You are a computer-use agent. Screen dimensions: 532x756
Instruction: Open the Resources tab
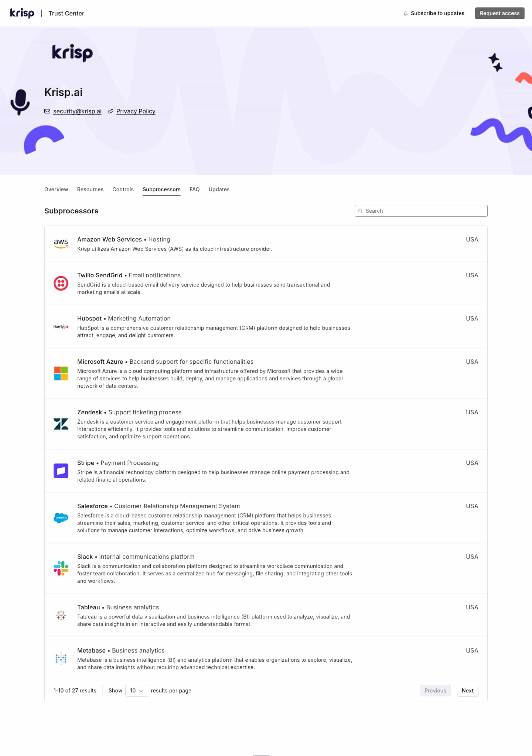pos(90,189)
